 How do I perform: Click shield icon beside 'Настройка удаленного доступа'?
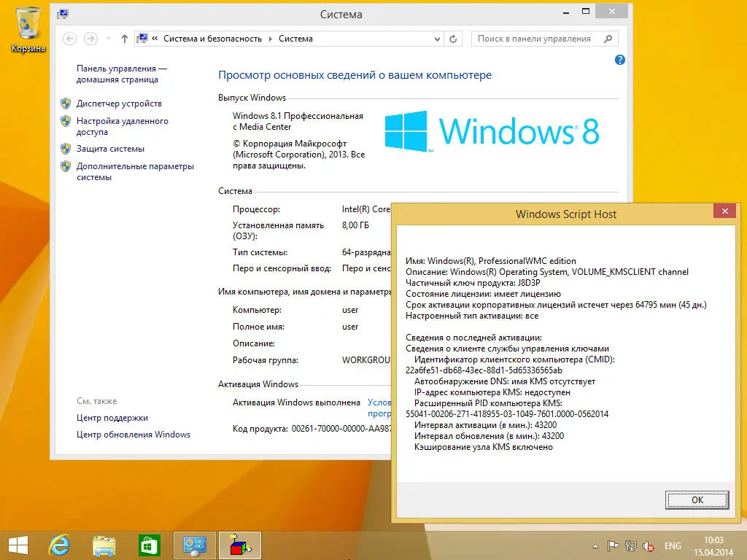point(66,121)
